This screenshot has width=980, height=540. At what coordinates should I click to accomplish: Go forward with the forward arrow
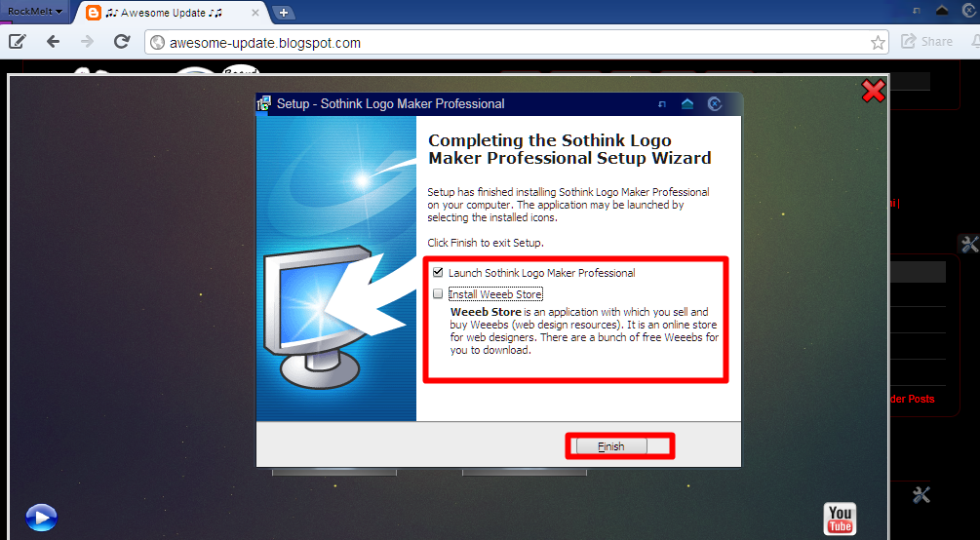click(87, 42)
